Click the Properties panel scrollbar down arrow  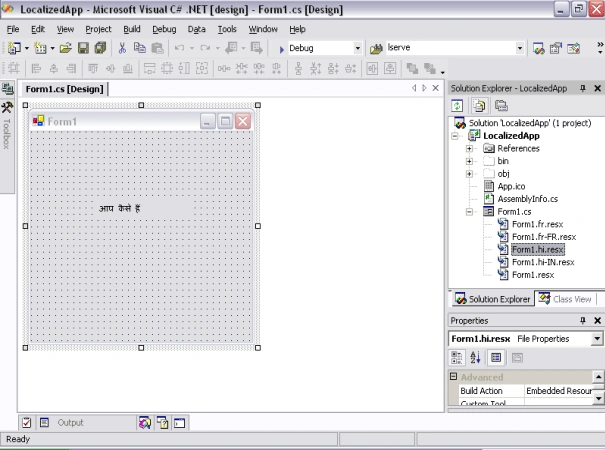coord(598,398)
